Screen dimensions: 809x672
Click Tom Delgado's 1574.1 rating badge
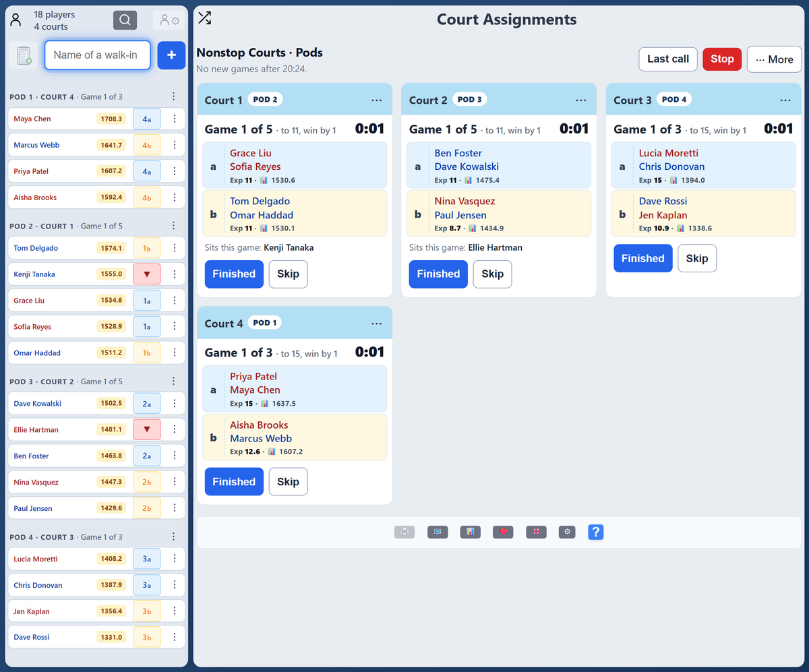tap(111, 248)
